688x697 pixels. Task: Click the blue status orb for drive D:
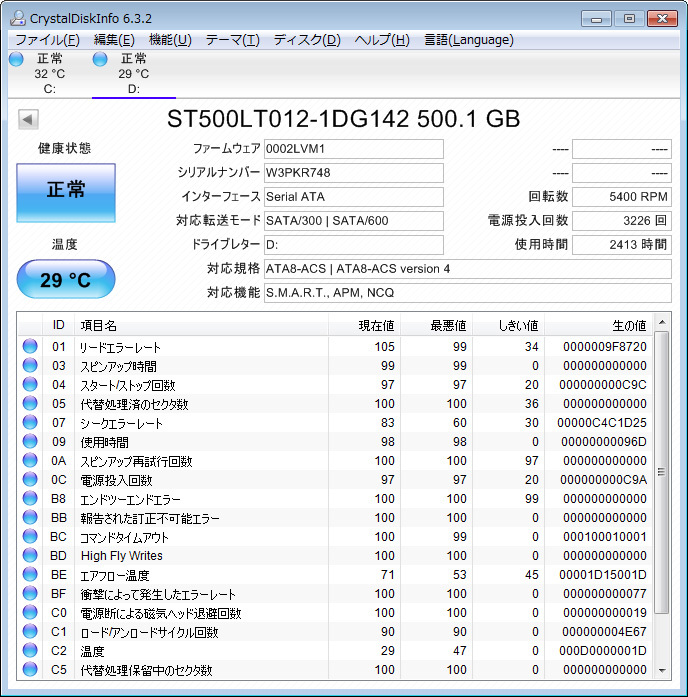pos(100,59)
